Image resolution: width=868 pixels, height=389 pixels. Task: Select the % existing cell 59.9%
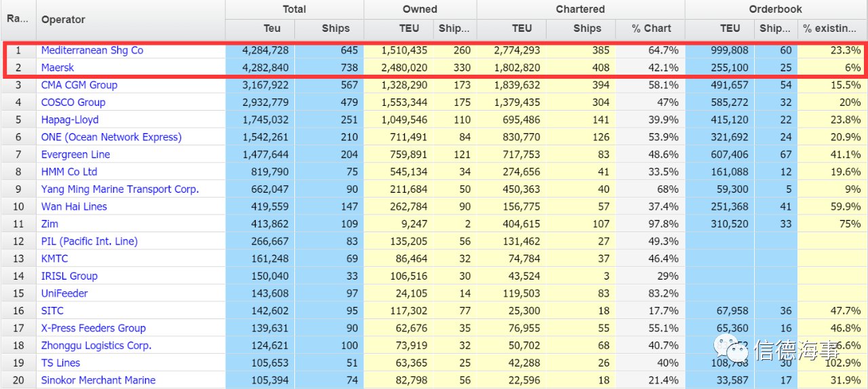click(832, 206)
